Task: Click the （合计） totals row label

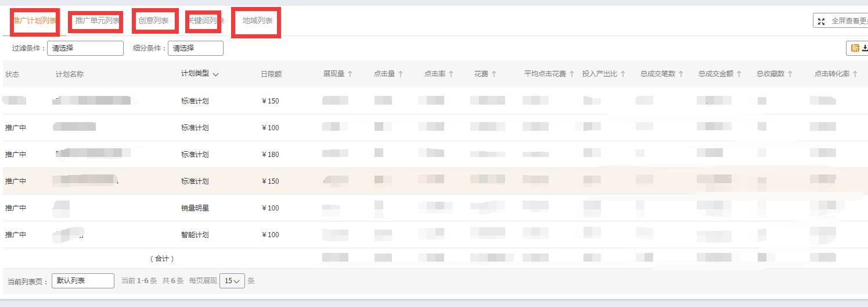Action: coord(162,259)
